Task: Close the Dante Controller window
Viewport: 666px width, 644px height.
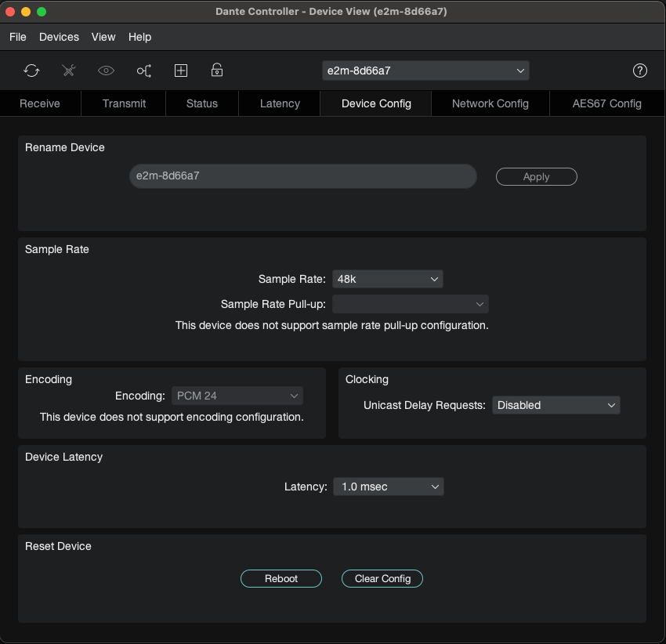Action: (10, 12)
